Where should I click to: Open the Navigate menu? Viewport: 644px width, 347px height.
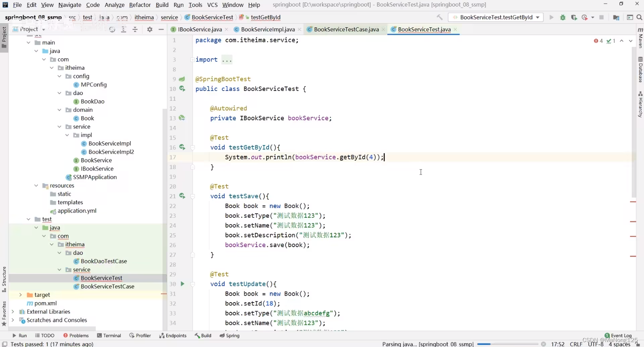pos(70,5)
